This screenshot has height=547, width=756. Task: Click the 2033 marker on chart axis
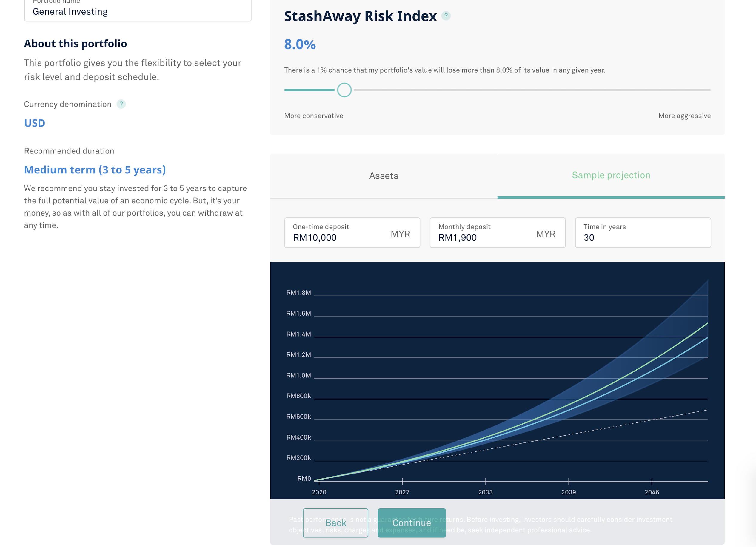(x=485, y=492)
